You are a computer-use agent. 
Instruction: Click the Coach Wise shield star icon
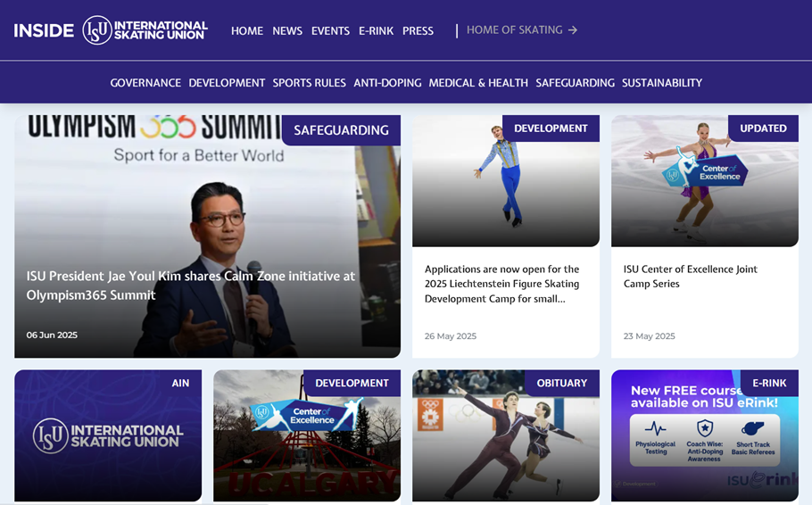click(x=704, y=428)
